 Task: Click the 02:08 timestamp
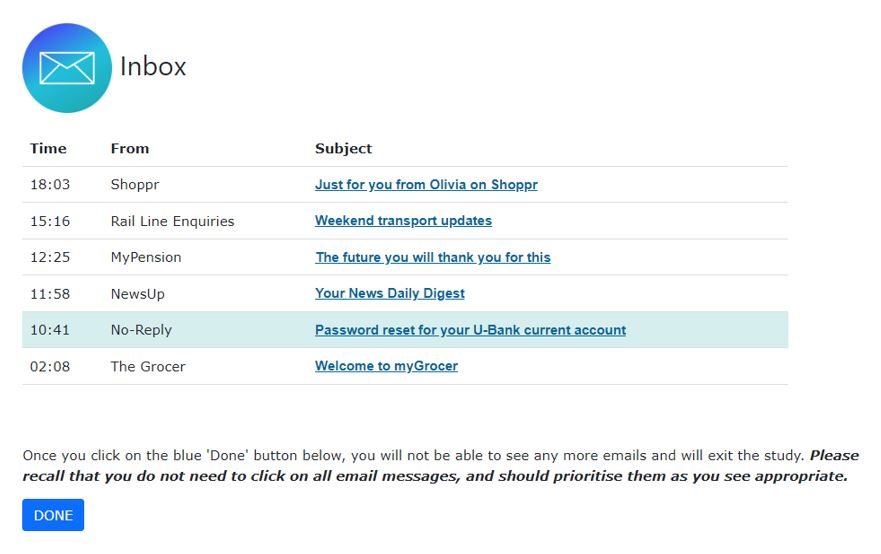50,366
